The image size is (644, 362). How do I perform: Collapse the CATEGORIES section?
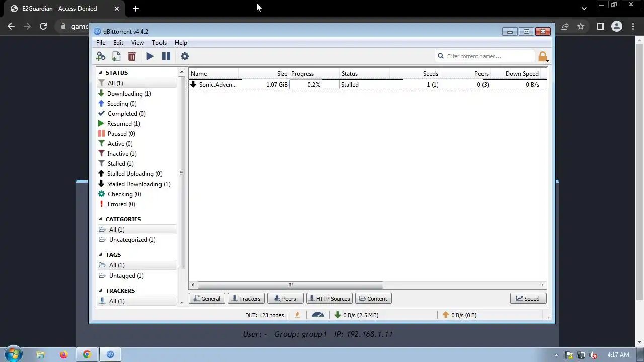(100, 219)
